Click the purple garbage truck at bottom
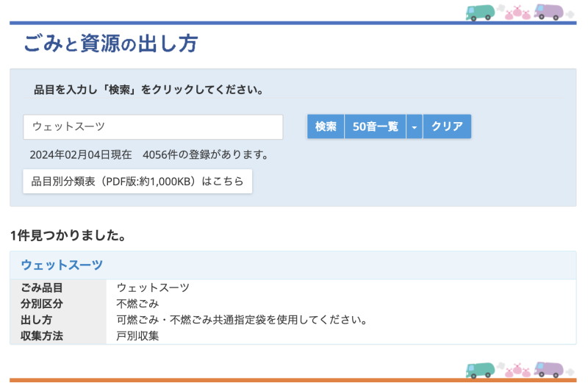The height and width of the screenshot is (386, 588). [x=550, y=369]
